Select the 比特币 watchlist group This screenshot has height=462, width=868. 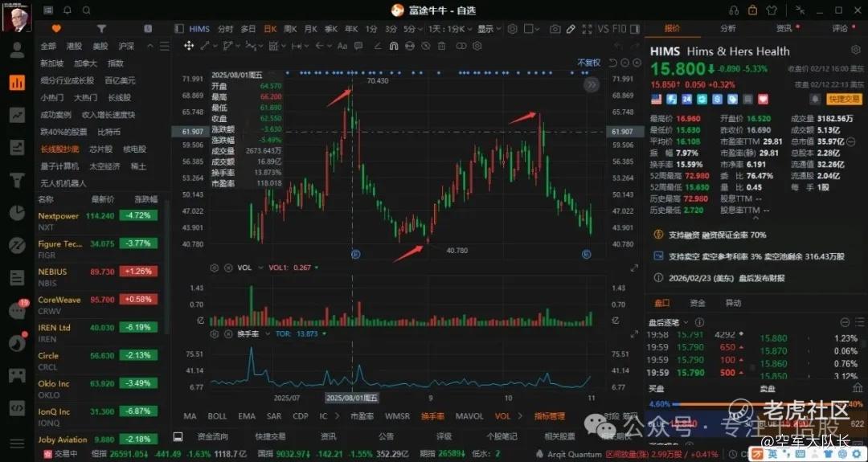[x=109, y=132]
